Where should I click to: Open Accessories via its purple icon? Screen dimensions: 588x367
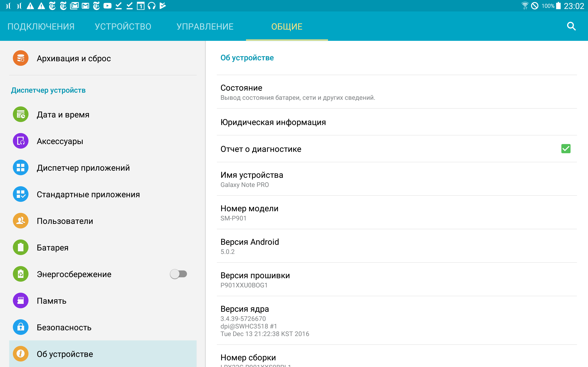pos(21,141)
